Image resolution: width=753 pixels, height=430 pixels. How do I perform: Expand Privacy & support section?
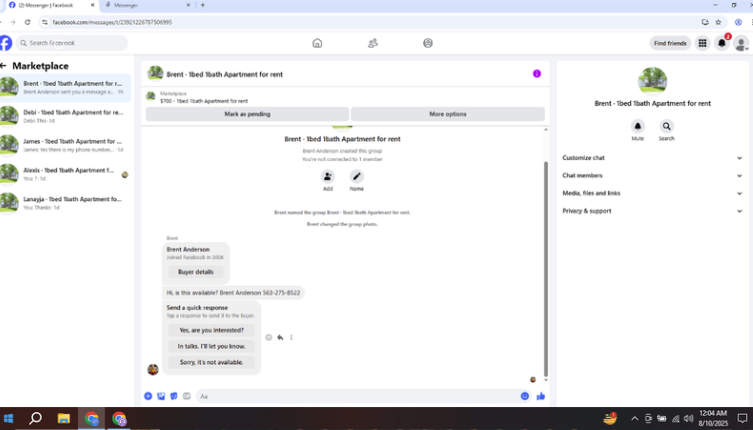652,211
